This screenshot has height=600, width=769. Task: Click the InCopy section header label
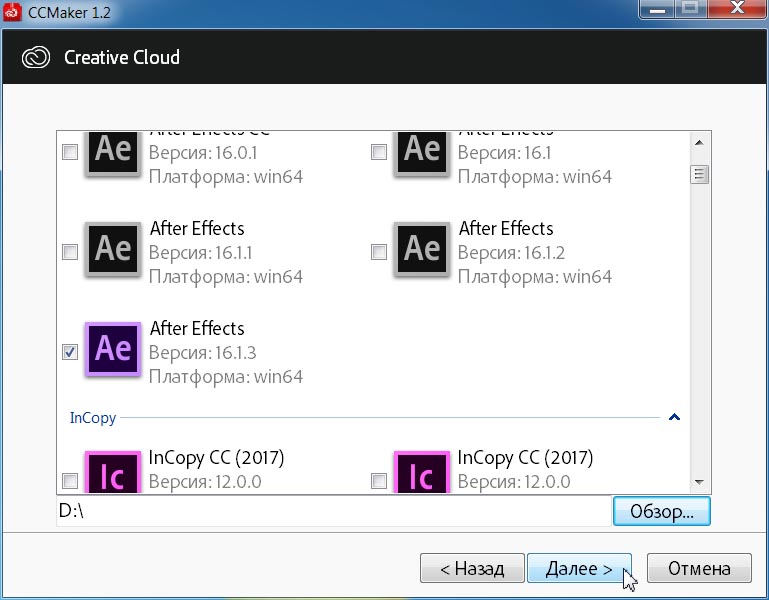pos(93,417)
